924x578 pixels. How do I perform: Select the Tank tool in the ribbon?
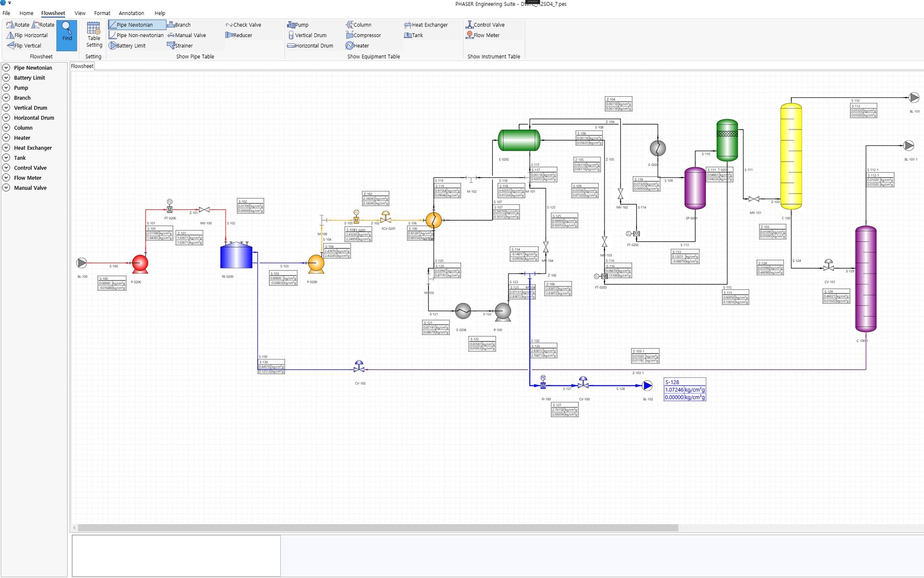tap(414, 35)
